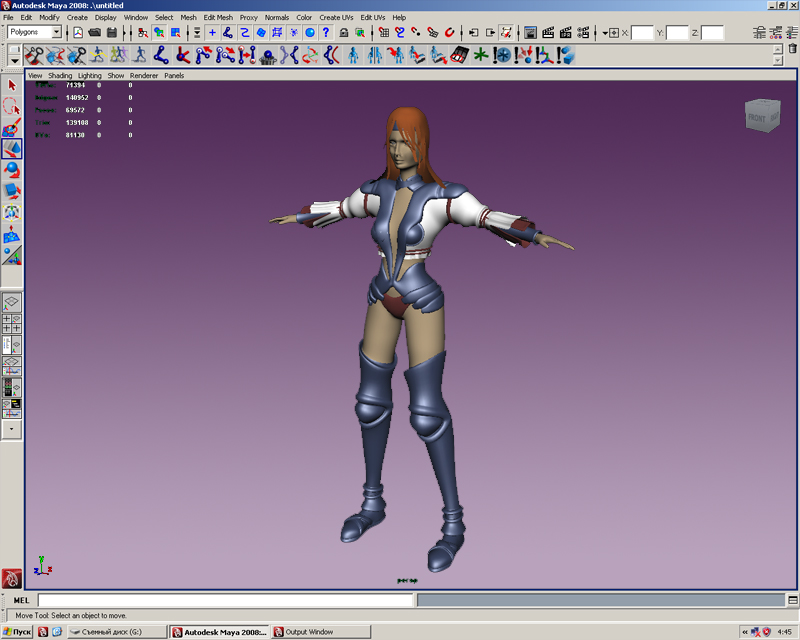Viewport: 800px width, 640px height.
Task: Select the arrow Select tool
Action: tap(12, 86)
